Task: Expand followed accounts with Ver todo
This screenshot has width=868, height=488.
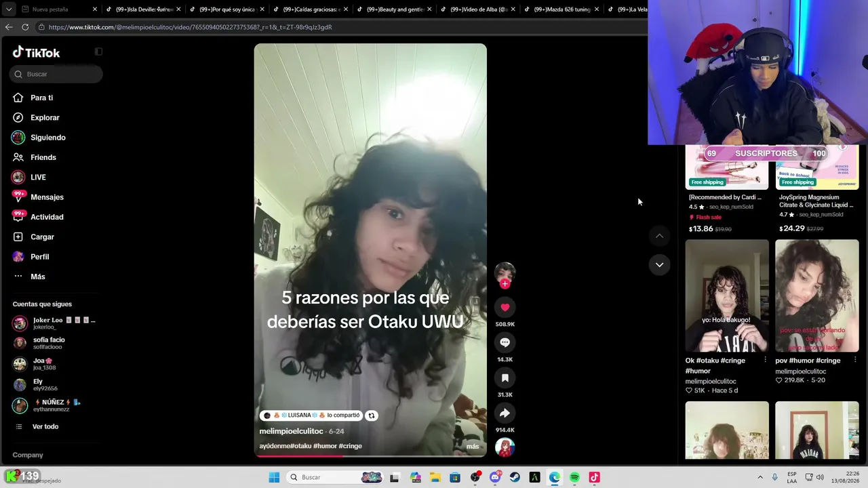Action: (45, 426)
